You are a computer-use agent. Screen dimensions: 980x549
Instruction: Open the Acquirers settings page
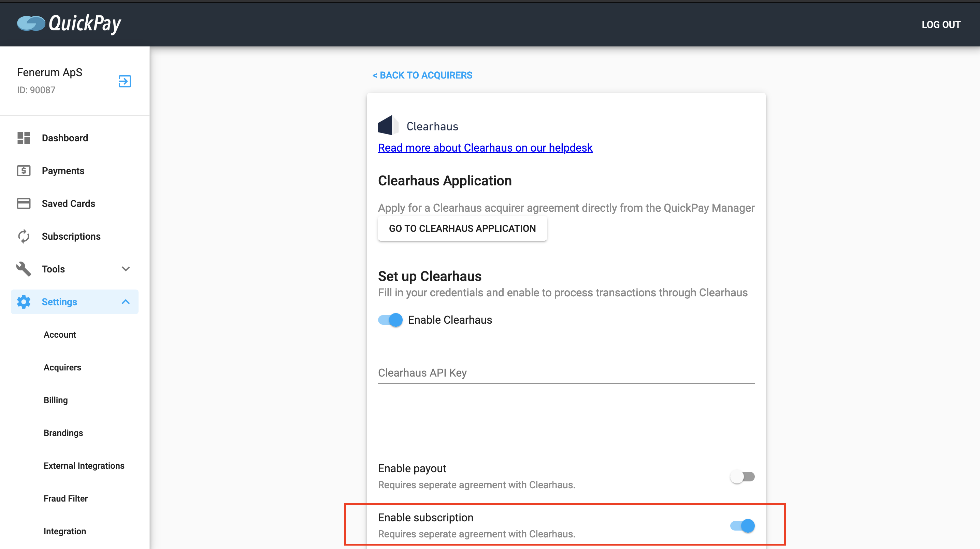tap(62, 367)
